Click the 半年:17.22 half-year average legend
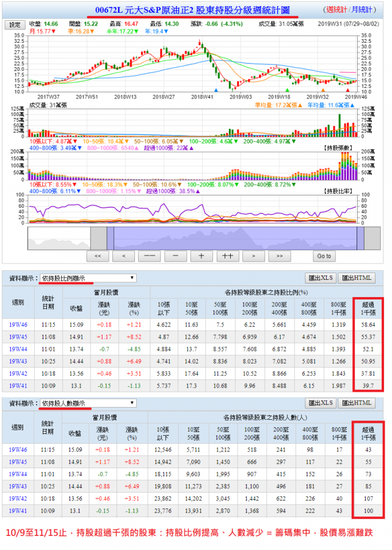Viewport: 392px width, 550px height. coord(123,31)
